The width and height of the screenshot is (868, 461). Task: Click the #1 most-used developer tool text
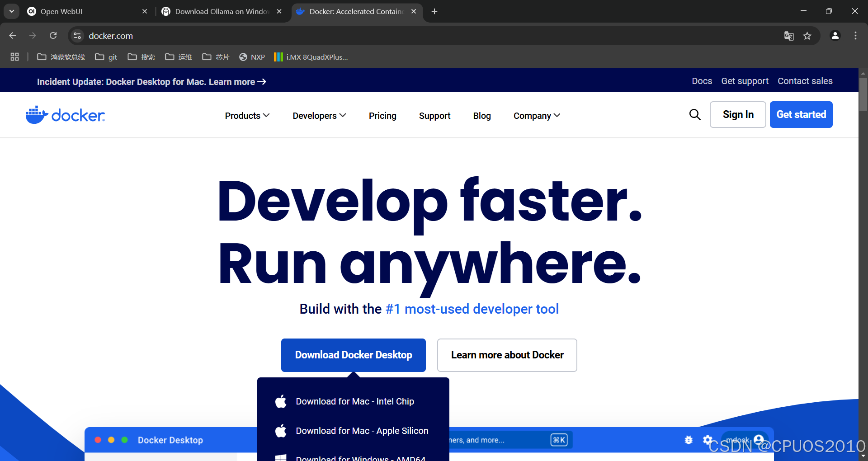tap(472, 309)
